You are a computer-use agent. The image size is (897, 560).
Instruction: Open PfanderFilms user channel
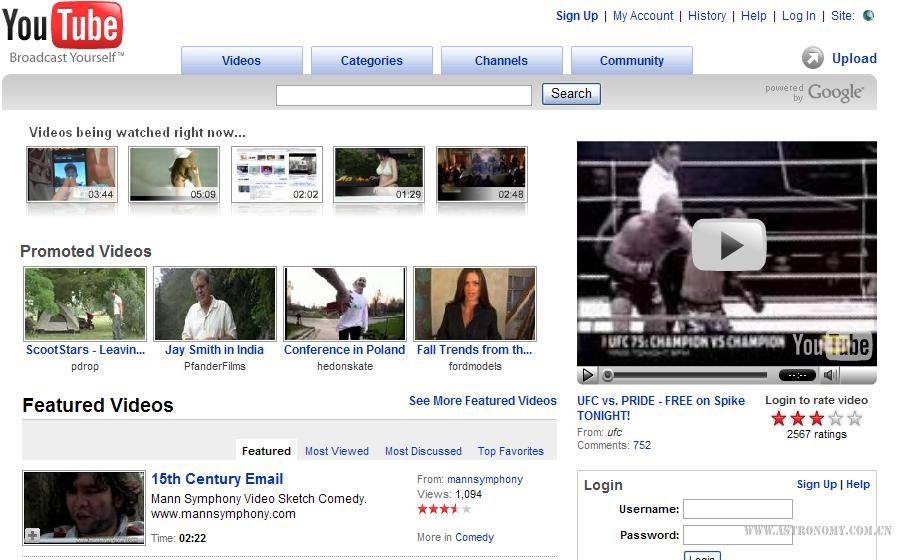point(215,366)
